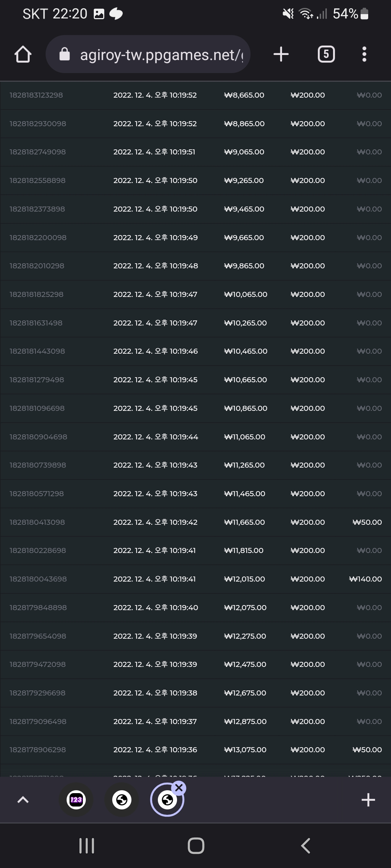The image size is (391, 868).
Task: Select the row with balance ₩10,065.00
Action: tap(195, 294)
